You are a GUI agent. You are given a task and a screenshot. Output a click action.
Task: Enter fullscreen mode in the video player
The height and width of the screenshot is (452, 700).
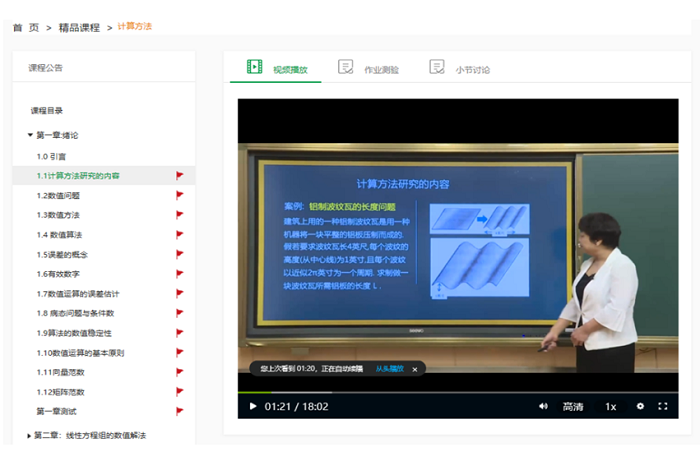[x=663, y=407]
